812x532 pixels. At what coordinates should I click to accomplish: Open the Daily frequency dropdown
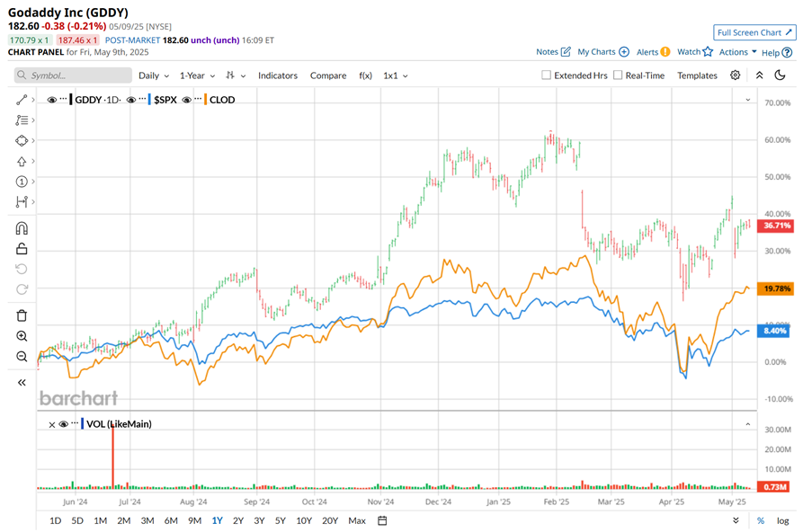153,75
